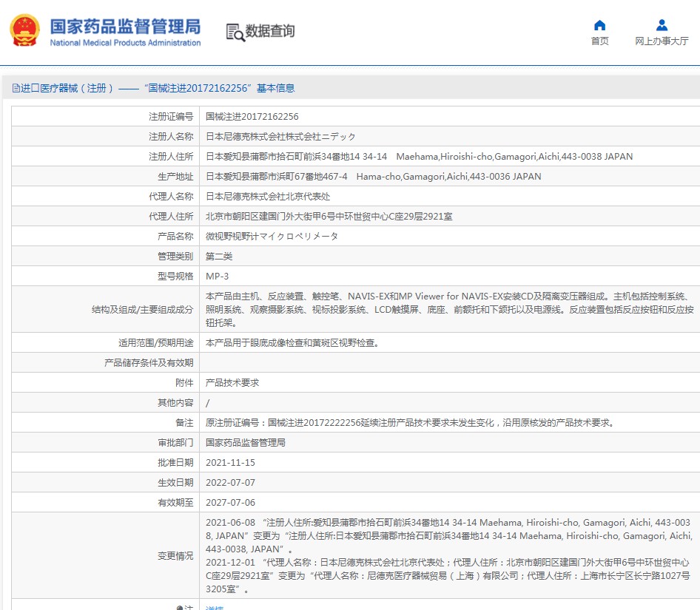
Task: Go to 网上办事大厅 text link
Action: coord(662,41)
